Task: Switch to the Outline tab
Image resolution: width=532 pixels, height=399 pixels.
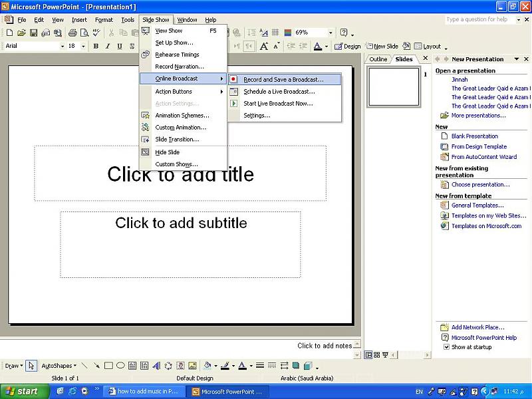Action: coord(378,59)
